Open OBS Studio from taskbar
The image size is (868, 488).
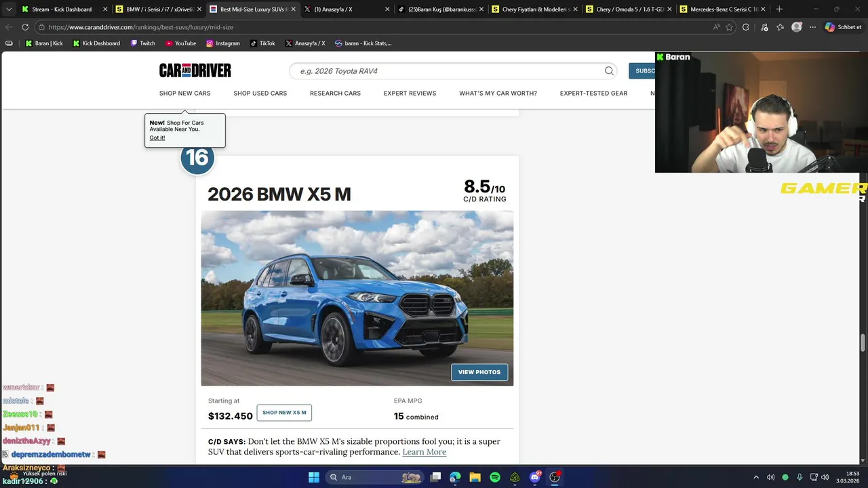pyautogui.click(x=555, y=477)
